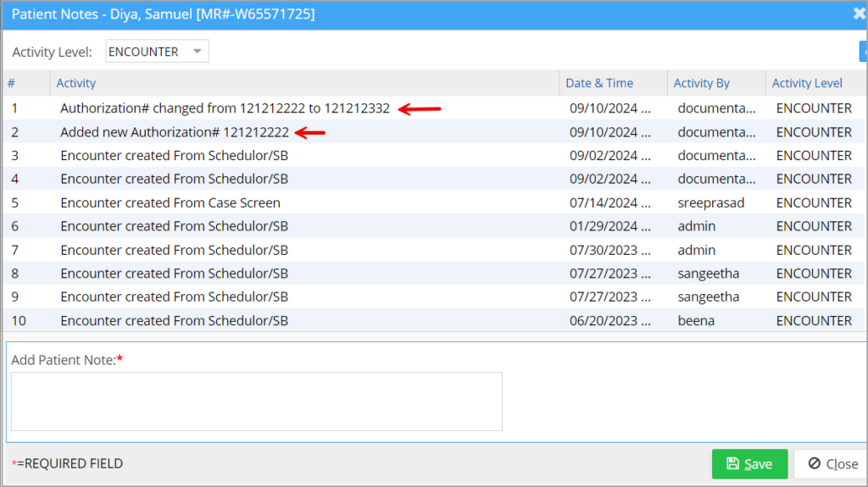The width and height of the screenshot is (868, 487).
Task: Select row 8 by sangeetha
Action: point(174,274)
